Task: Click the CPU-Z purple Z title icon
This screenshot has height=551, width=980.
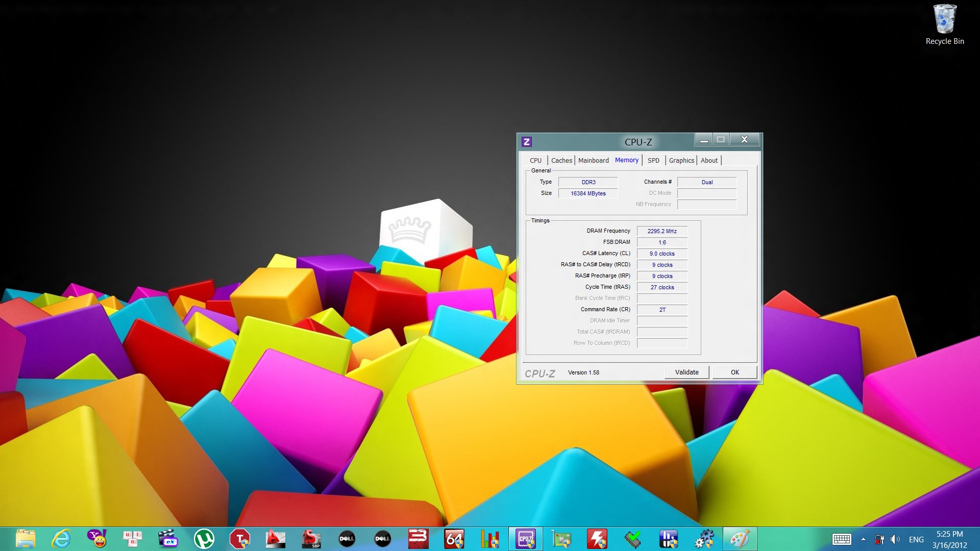Action: coord(527,142)
